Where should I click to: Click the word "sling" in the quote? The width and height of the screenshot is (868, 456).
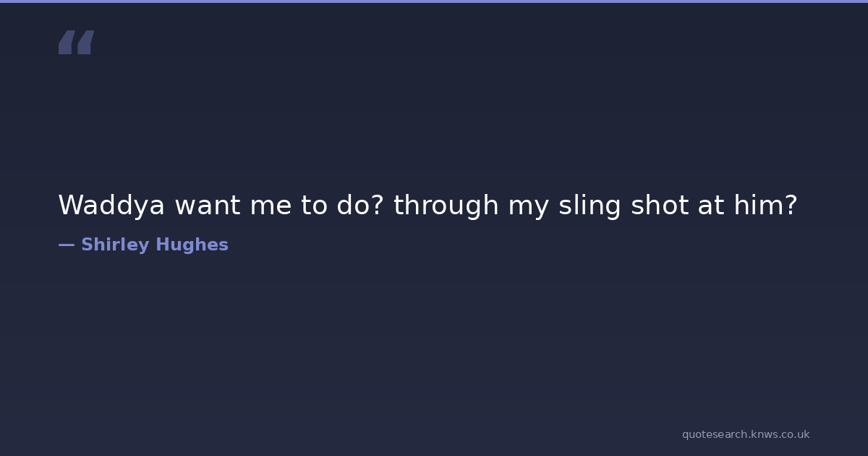590,206
